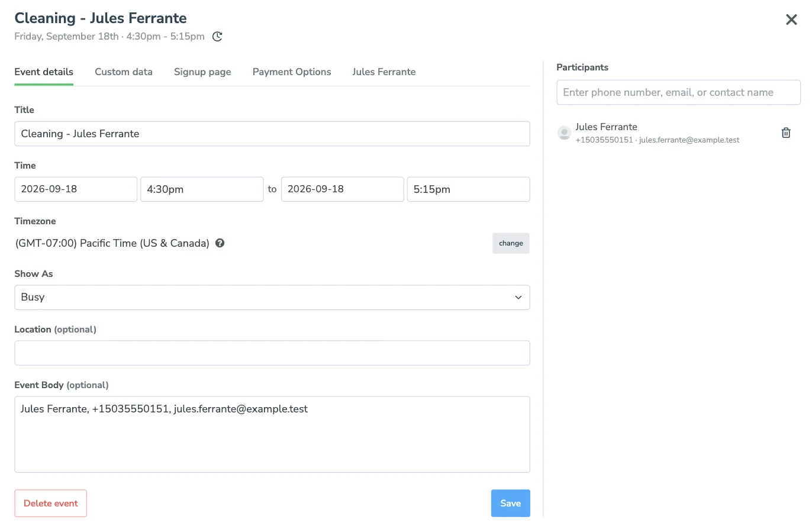Click the recurring event clock icon

coord(217,37)
